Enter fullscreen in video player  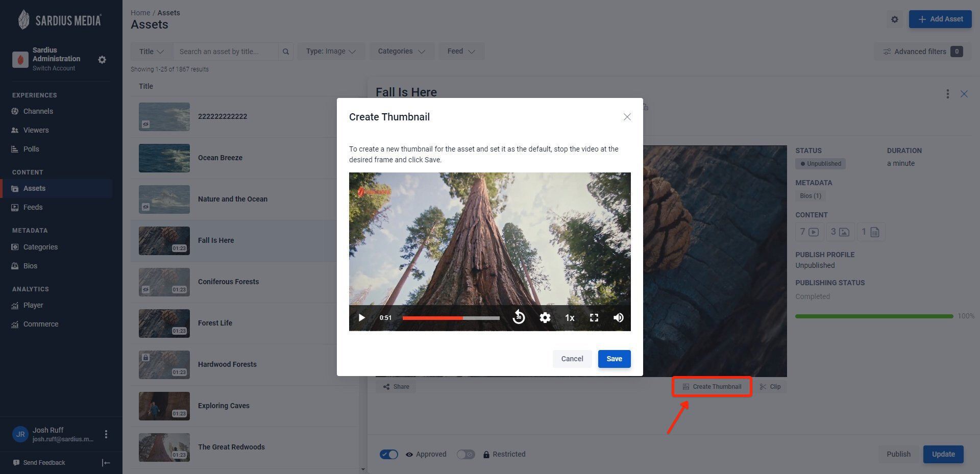pyautogui.click(x=594, y=318)
